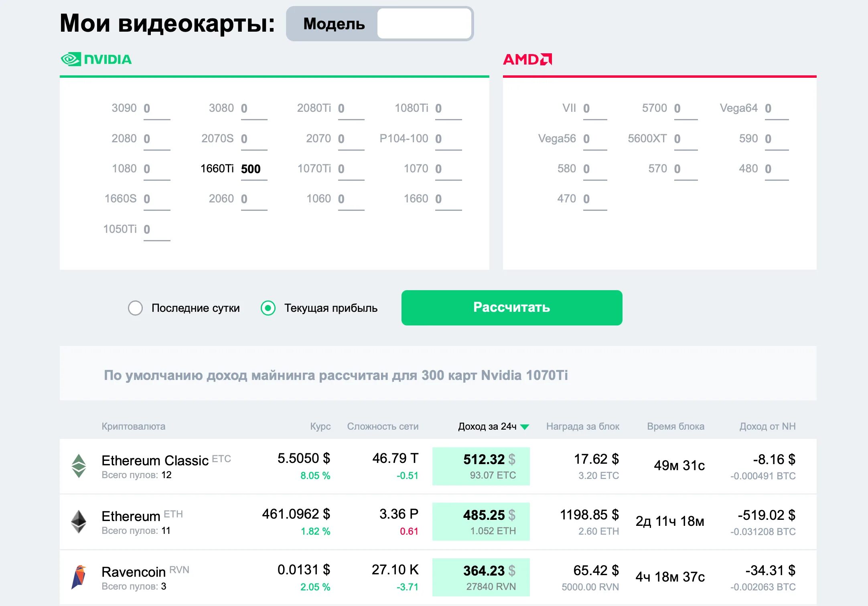Sort table by 'Курс' column header
This screenshot has height=606, width=868.
pos(320,426)
